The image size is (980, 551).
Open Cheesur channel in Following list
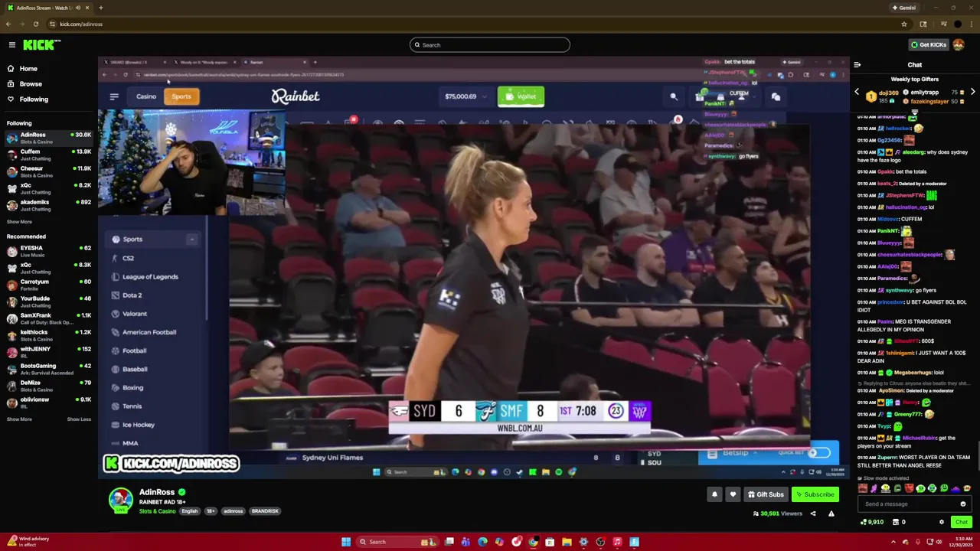click(x=49, y=172)
